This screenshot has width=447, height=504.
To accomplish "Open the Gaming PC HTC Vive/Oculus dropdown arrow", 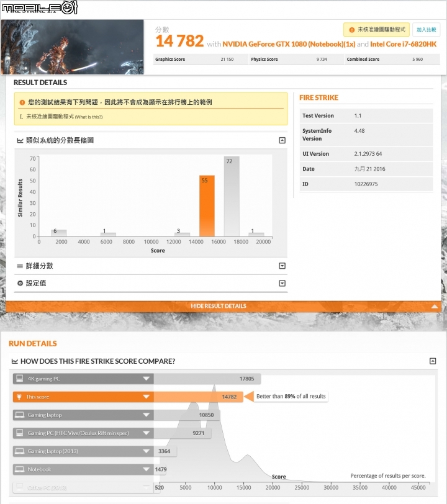I will [x=147, y=433].
